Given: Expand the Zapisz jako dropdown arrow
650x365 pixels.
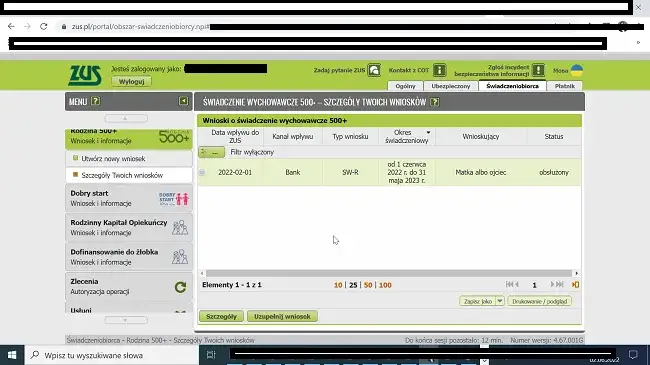Looking at the screenshot, I should pos(500,301).
